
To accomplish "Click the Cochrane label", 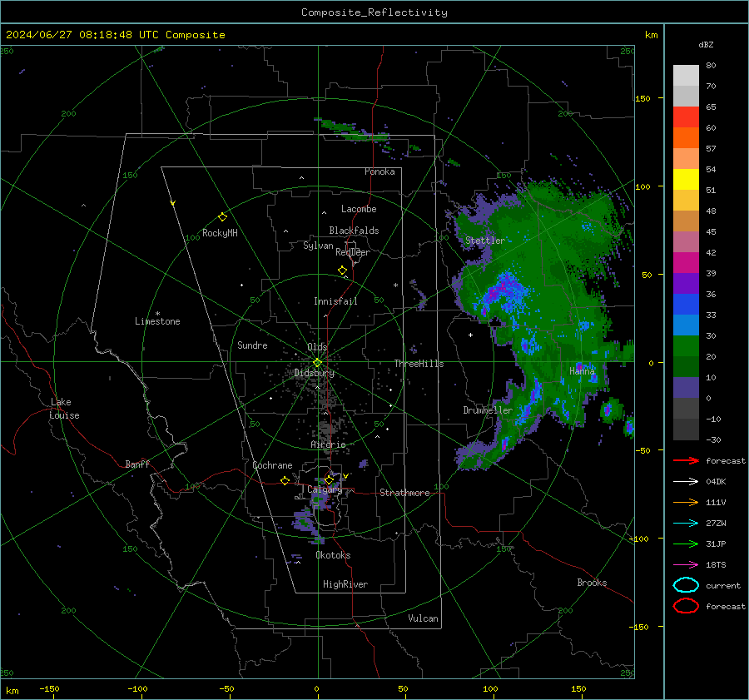I will [x=272, y=465].
